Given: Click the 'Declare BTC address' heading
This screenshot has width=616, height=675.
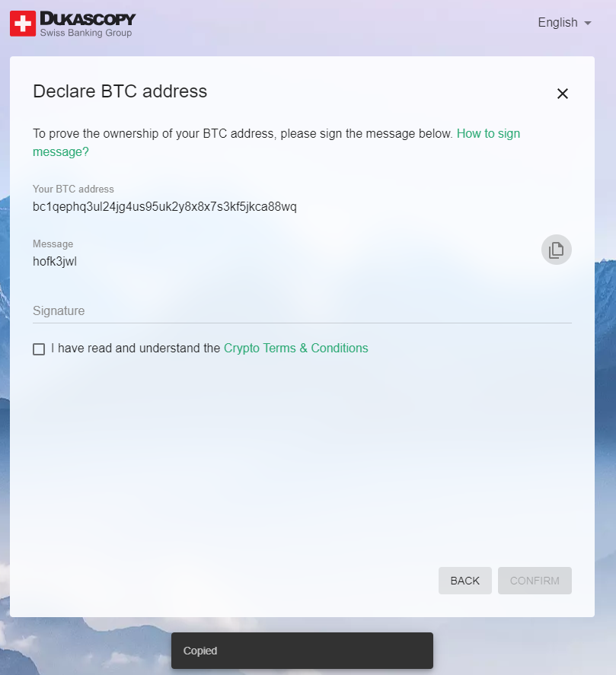Looking at the screenshot, I should 120,91.
